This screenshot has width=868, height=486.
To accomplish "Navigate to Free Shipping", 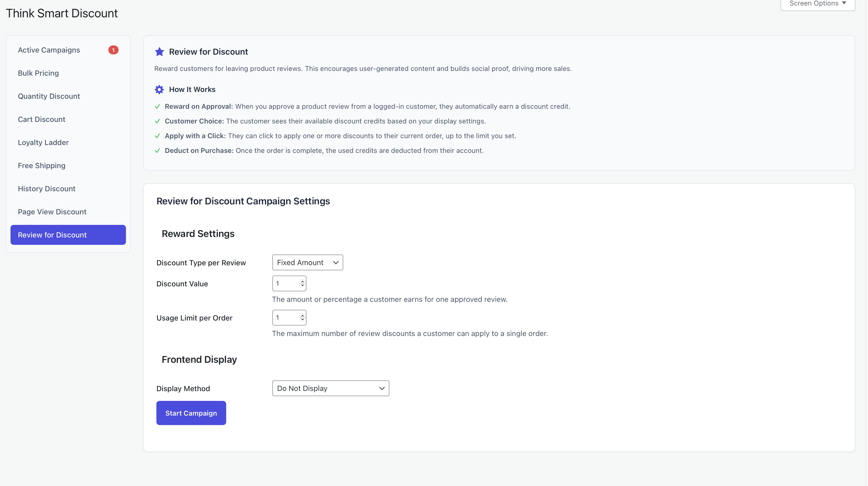I will click(41, 166).
